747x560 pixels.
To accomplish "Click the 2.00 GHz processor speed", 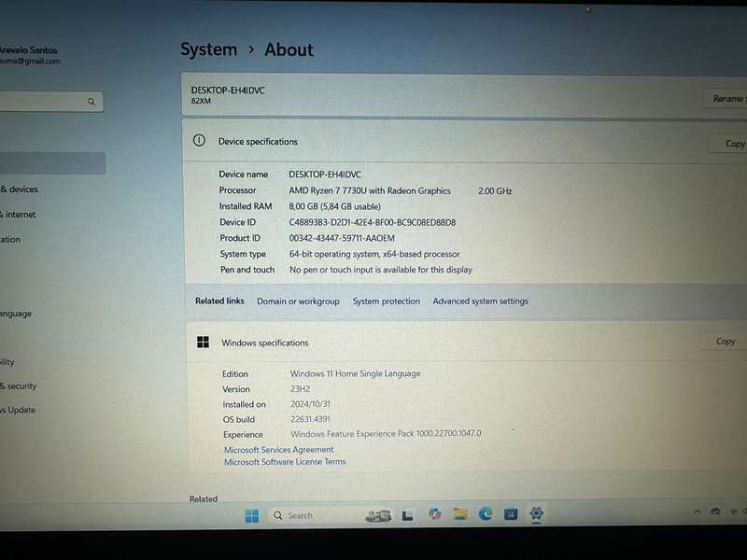I will (x=495, y=191).
